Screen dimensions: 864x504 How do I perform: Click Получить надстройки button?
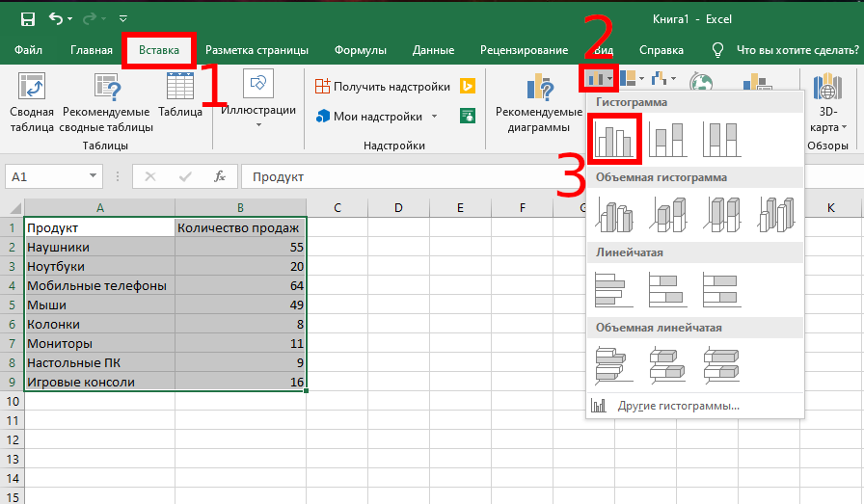click(x=383, y=87)
